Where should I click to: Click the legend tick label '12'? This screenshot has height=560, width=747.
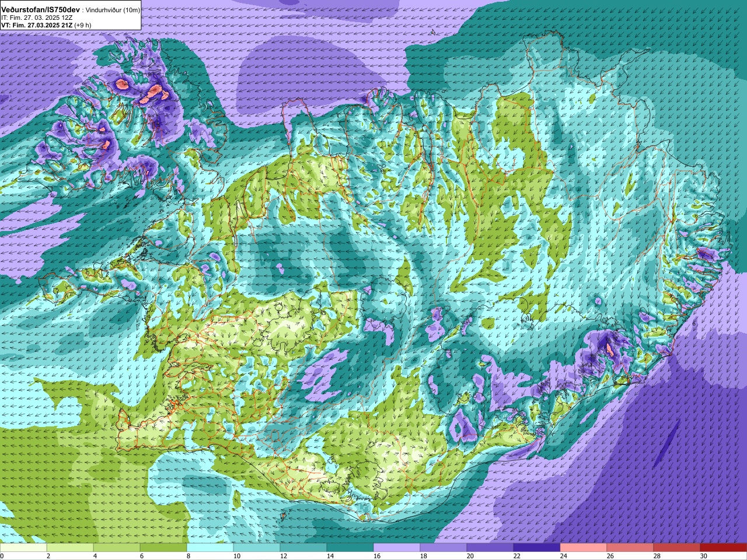pyautogui.click(x=283, y=556)
